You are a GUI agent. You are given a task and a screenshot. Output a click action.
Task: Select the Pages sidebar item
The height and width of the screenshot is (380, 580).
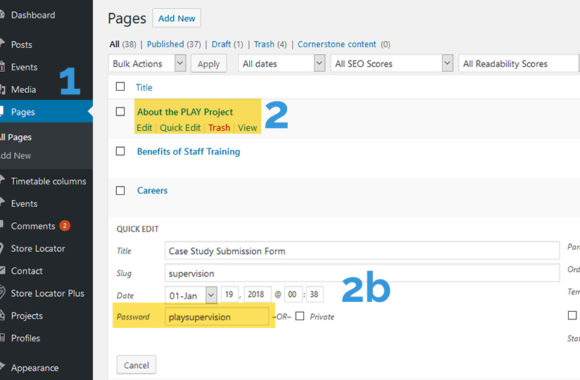pyautogui.click(x=46, y=112)
